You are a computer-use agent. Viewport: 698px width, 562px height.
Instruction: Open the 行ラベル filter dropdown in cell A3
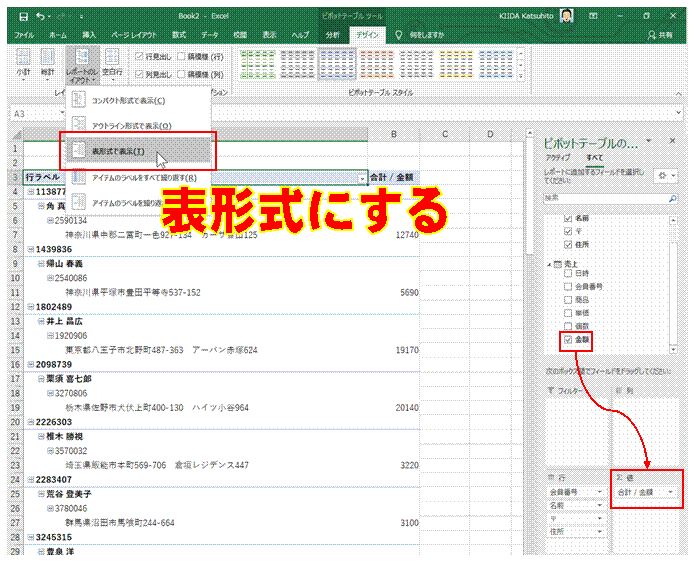[362, 178]
